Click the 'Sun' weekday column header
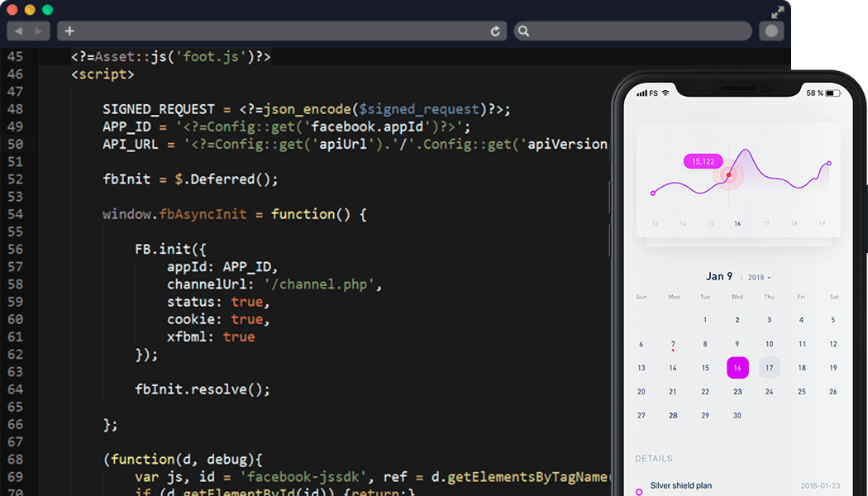The width and height of the screenshot is (868, 496). 641,297
